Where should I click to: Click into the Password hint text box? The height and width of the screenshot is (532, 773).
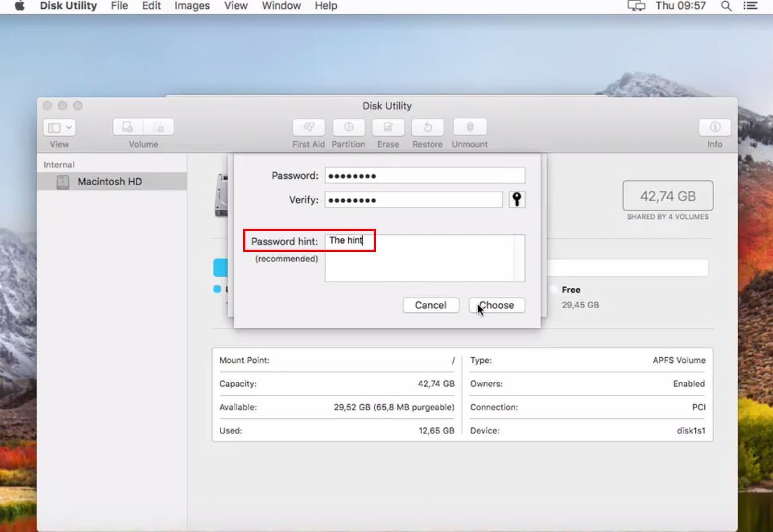[425, 258]
